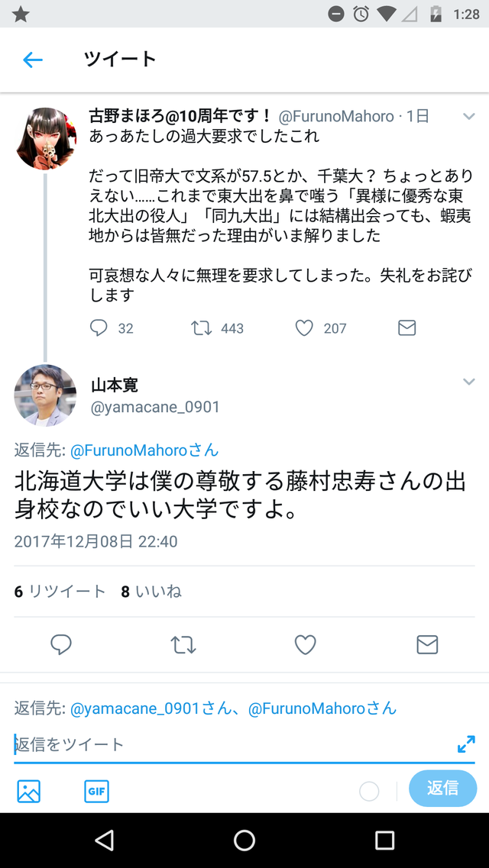
Task: Attach a photo using the image icon
Action: (29, 791)
